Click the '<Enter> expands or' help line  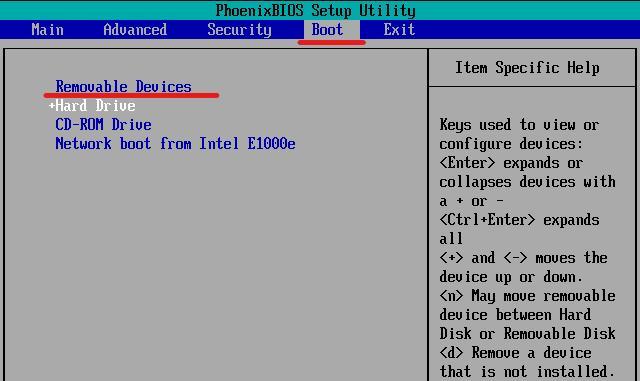pyautogui.click(x=511, y=163)
